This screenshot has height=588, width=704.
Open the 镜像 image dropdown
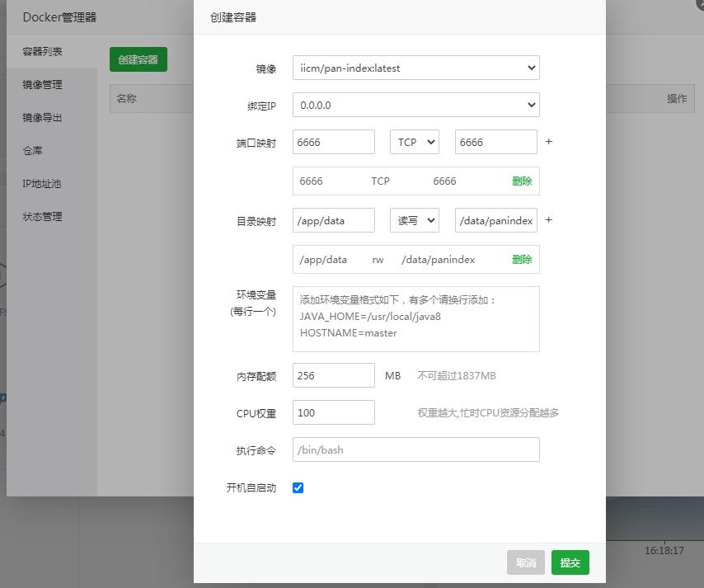(415, 68)
